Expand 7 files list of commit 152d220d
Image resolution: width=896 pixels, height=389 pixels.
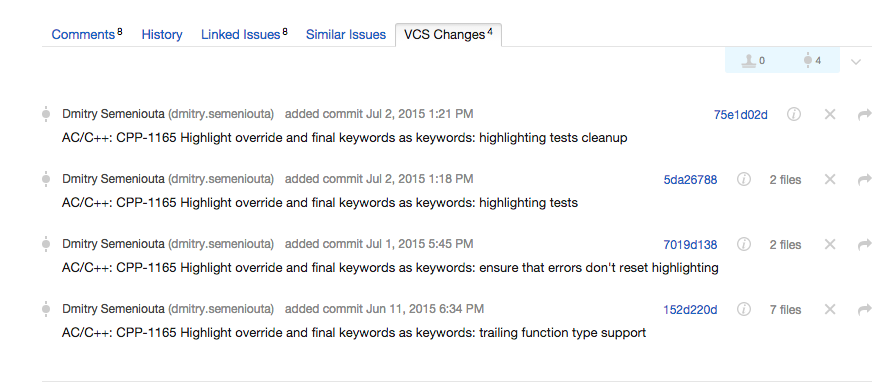pos(785,310)
